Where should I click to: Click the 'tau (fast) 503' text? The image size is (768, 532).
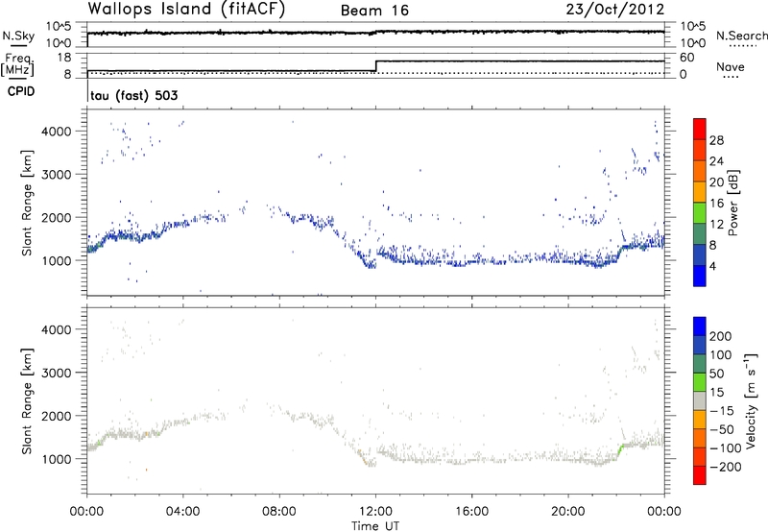[133, 95]
